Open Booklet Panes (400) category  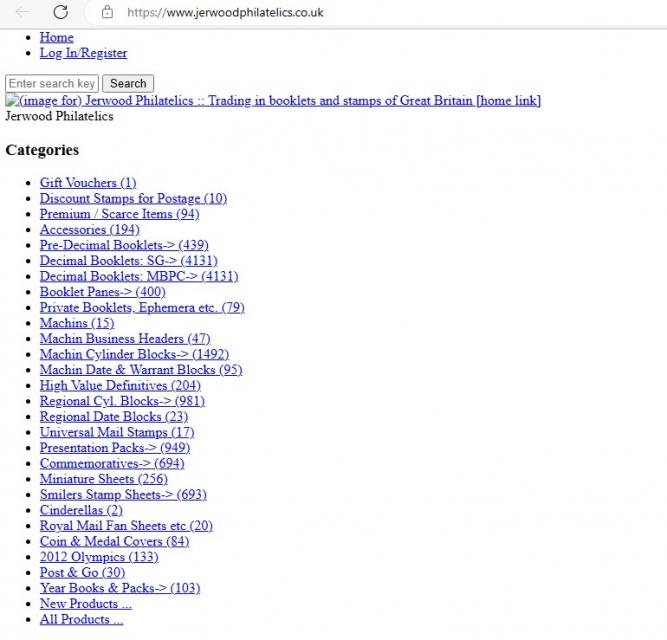[103, 292]
